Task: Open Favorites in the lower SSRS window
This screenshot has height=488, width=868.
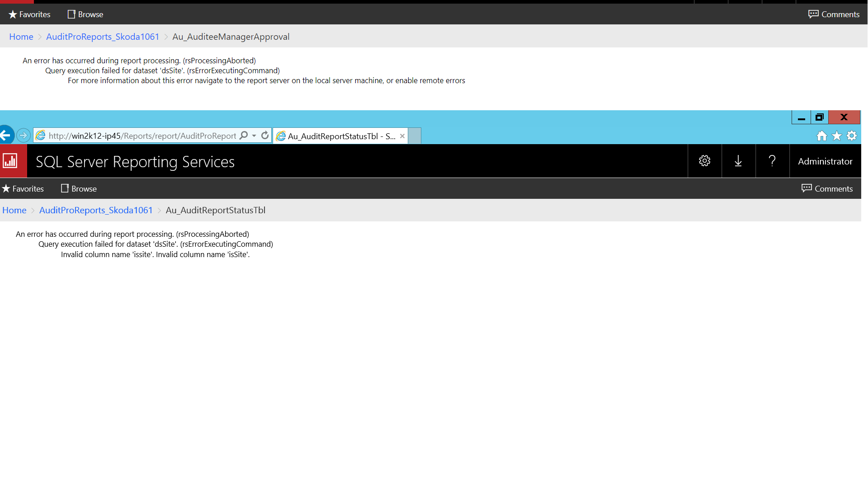Action: coord(23,189)
